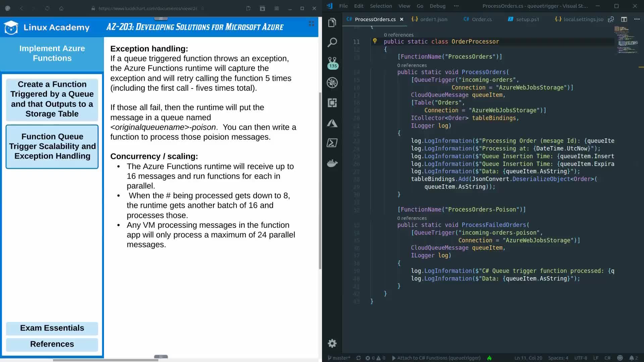The width and height of the screenshot is (644, 362).
Task: Expand the editor tabs overflow menu (three dots)
Action: (637, 19)
